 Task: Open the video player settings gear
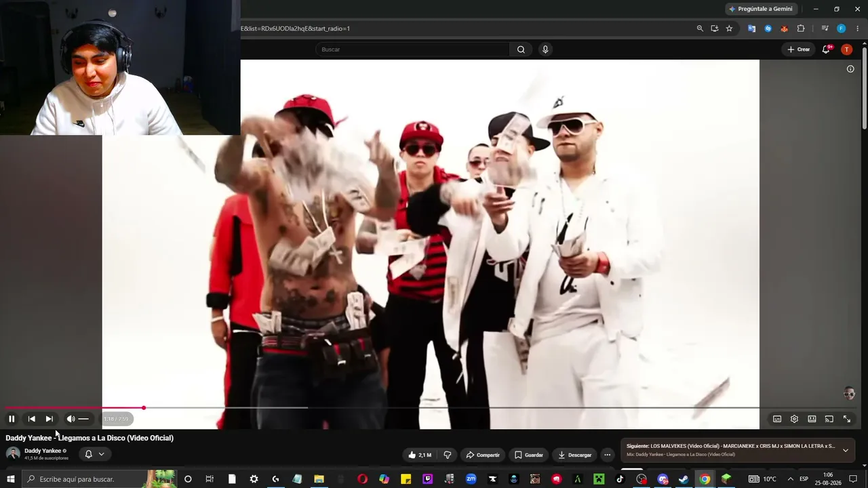tap(794, 419)
